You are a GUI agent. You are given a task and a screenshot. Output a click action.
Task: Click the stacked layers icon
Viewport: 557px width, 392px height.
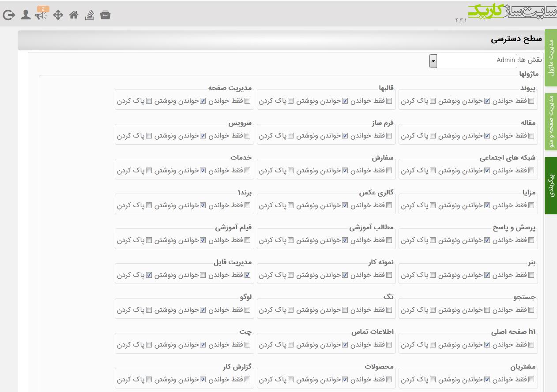pyautogui.click(x=90, y=15)
